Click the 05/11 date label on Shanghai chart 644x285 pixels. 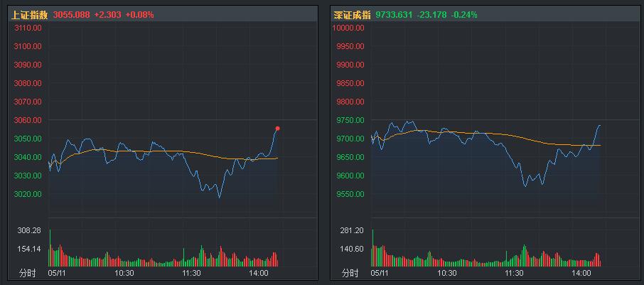(56, 273)
